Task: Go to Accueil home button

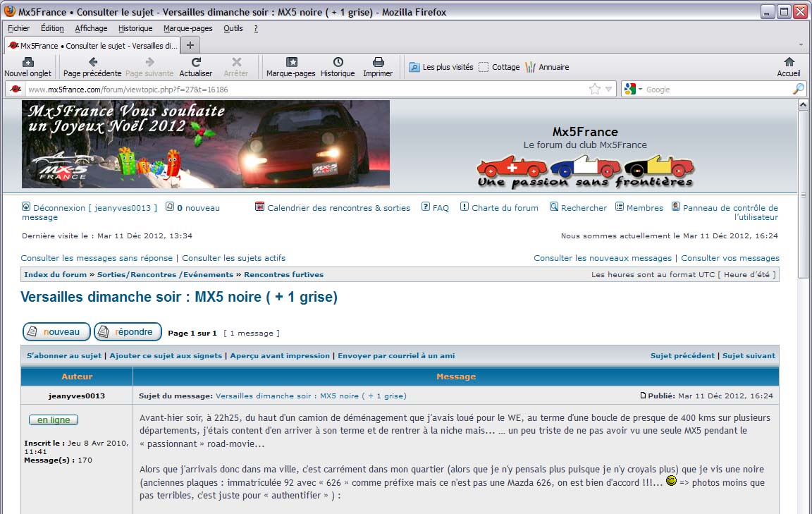Action: pos(789,68)
